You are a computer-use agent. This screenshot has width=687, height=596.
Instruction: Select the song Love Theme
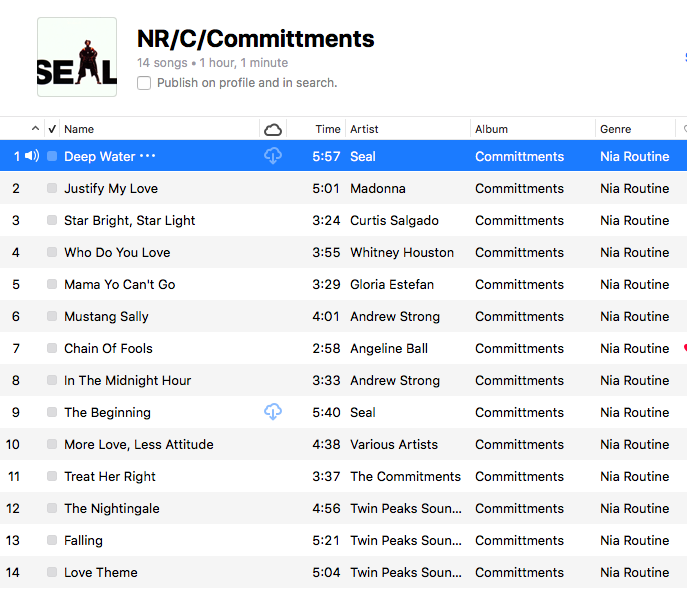pyautogui.click(x=101, y=572)
